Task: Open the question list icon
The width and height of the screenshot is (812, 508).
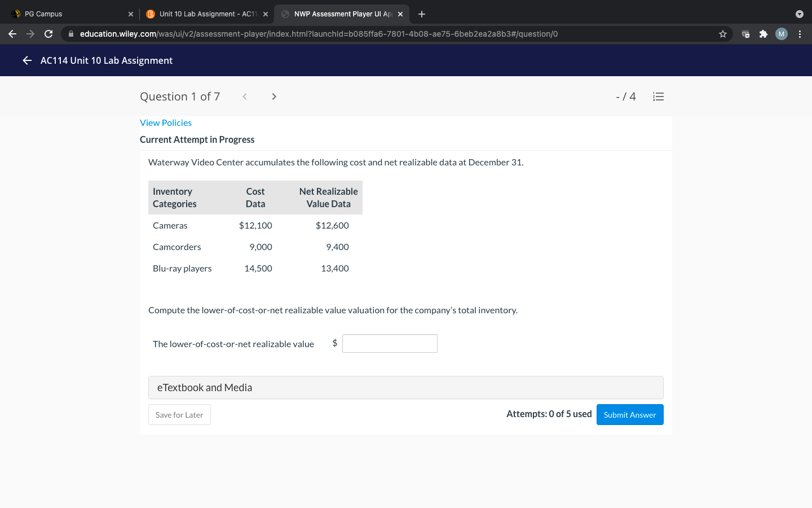Action: 658,97
